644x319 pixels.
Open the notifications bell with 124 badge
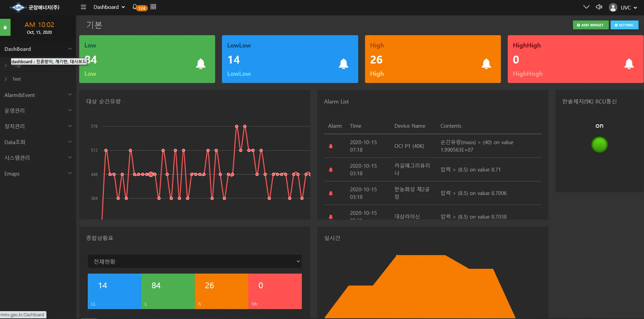135,7
